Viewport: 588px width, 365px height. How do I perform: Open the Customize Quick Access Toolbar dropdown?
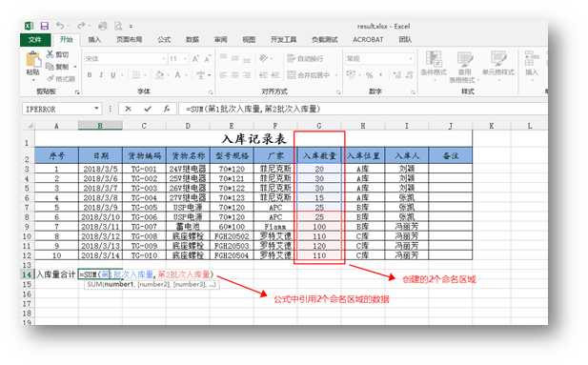131,27
